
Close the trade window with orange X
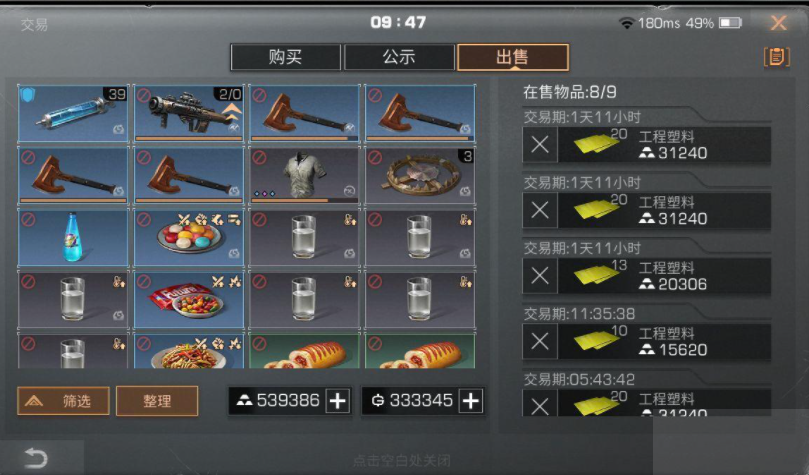(x=779, y=23)
